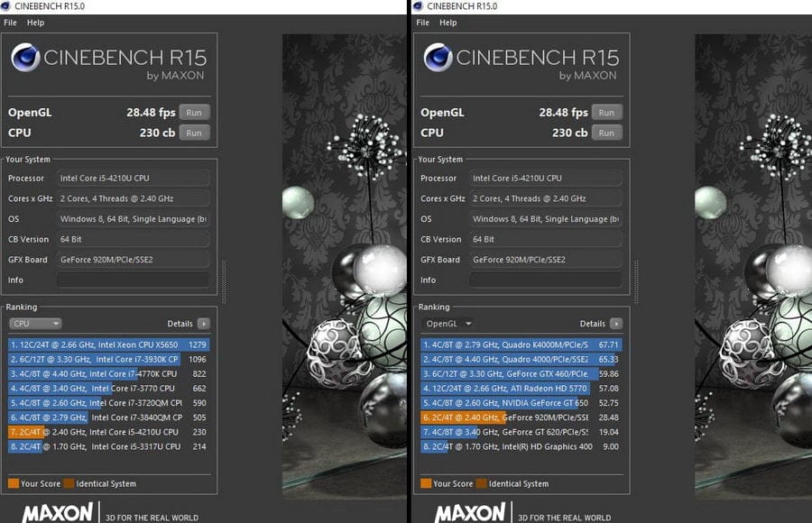This screenshot has width=812, height=523.
Task: Click Your Score orange swatch in left window
Action: point(14,483)
